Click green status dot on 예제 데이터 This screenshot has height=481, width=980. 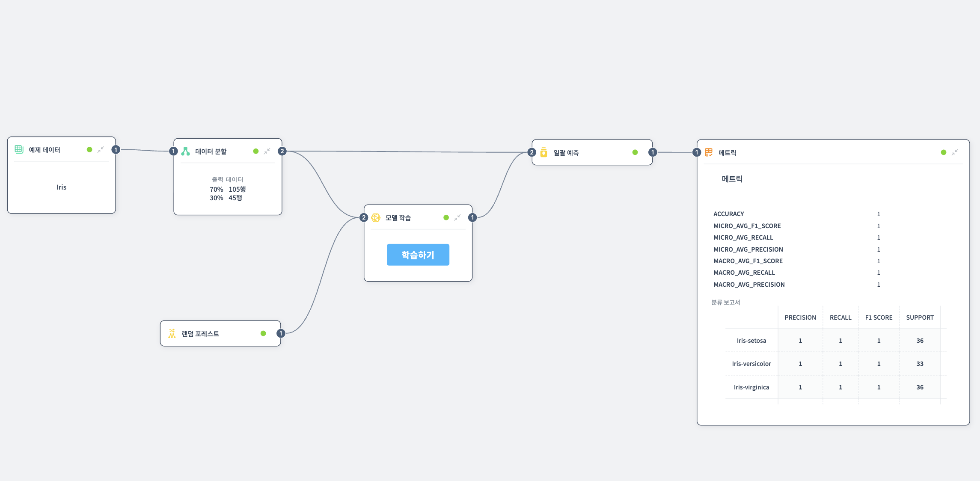(89, 149)
